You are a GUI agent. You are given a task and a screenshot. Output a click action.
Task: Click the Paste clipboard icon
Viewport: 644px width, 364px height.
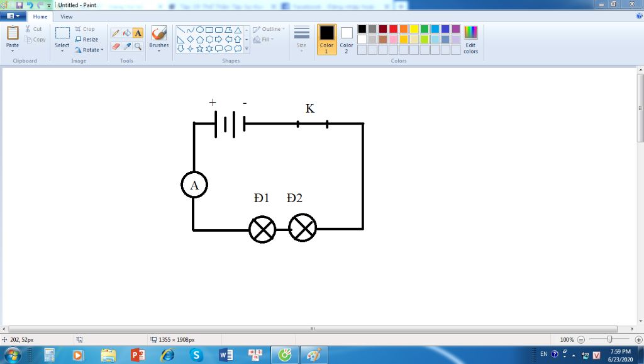pyautogui.click(x=13, y=33)
